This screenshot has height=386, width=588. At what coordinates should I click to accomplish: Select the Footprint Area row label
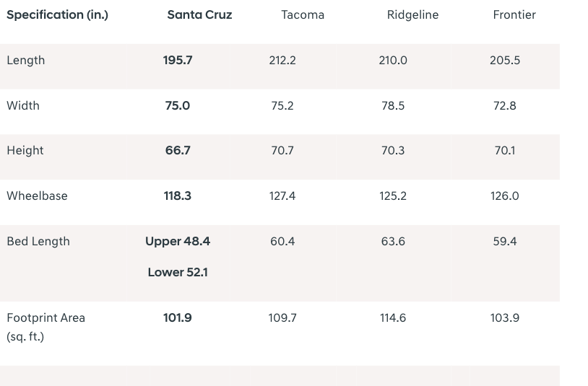(x=46, y=317)
